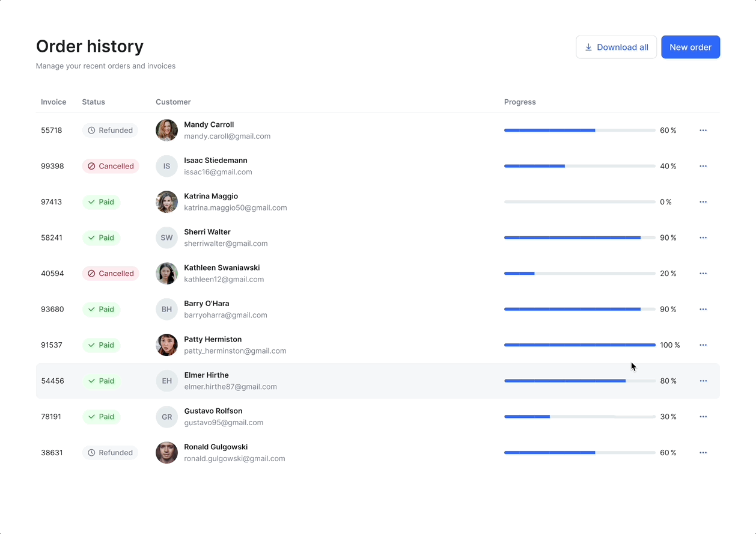Click the ellipsis icon for Katrina Maggio

(703, 202)
